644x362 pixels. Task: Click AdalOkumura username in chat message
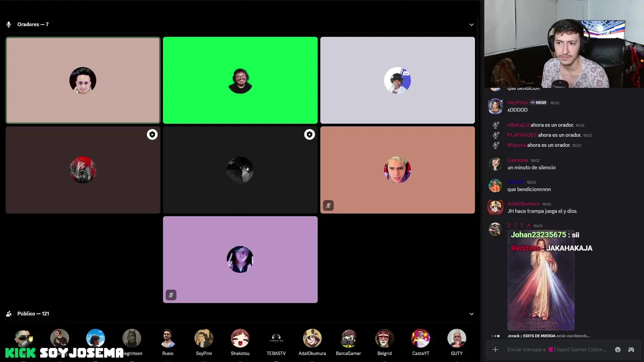(x=523, y=204)
